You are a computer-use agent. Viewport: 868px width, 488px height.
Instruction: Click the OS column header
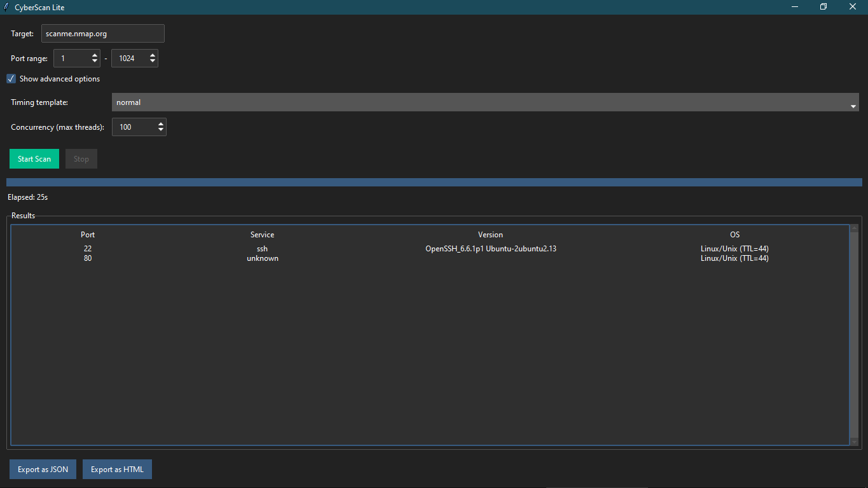point(735,235)
